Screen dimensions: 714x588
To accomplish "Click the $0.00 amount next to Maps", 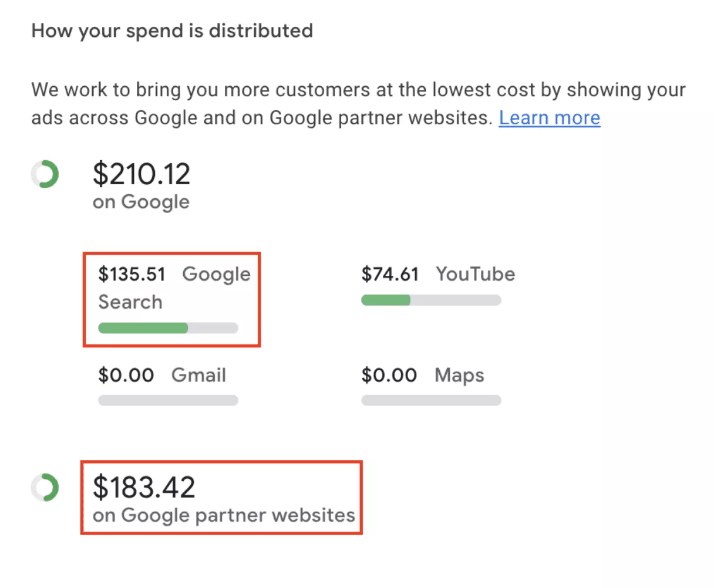I will point(389,375).
